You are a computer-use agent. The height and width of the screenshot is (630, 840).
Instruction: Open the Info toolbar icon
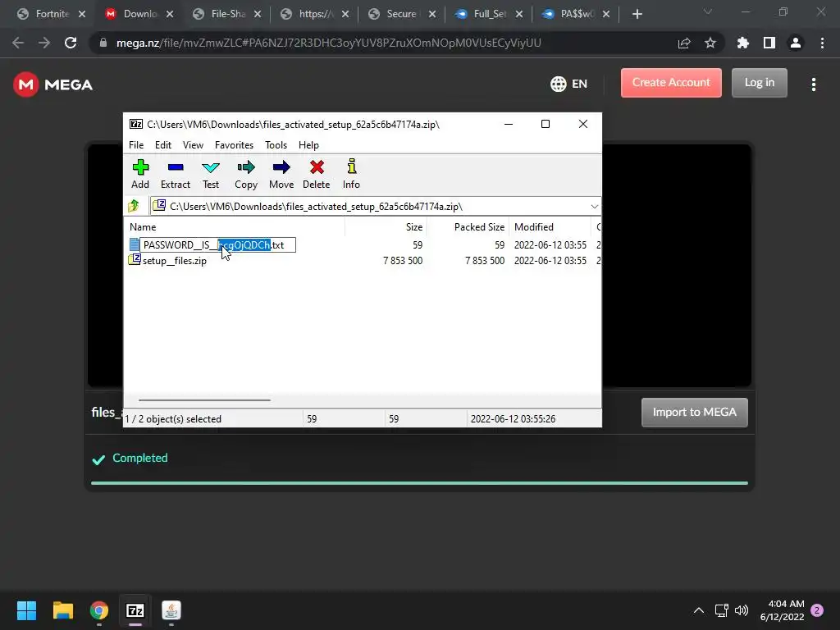point(351,167)
